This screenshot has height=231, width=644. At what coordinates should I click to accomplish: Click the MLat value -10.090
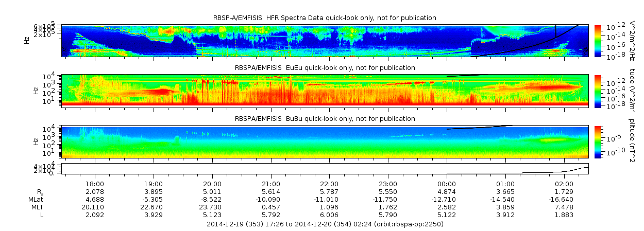(271, 199)
